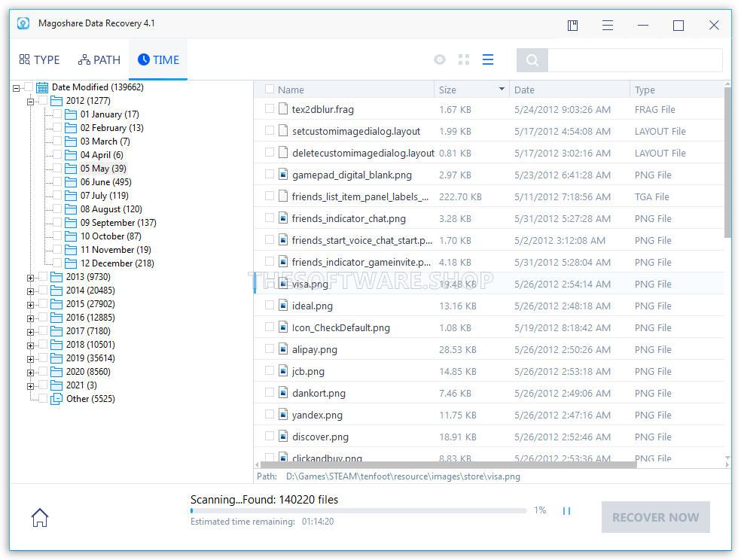Screen dimensions: 741x560
Task: Click the file path text for visa.png
Action: (403, 476)
